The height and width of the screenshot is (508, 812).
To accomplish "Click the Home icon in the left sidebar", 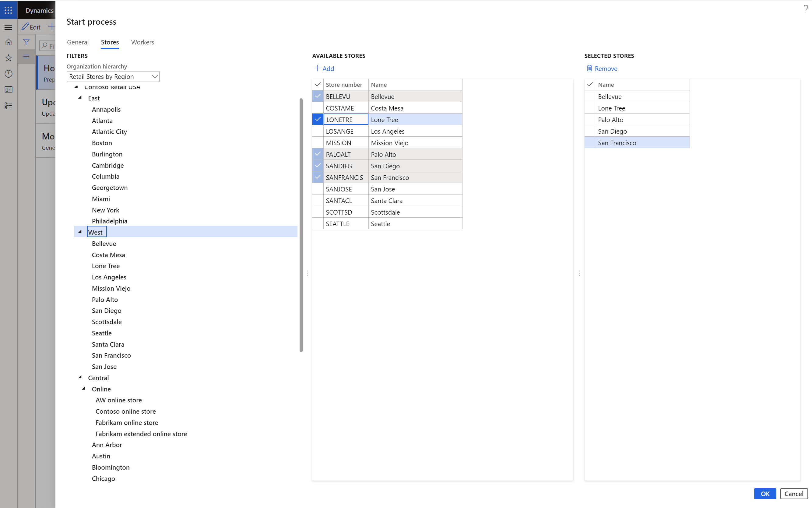I will pos(9,42).
